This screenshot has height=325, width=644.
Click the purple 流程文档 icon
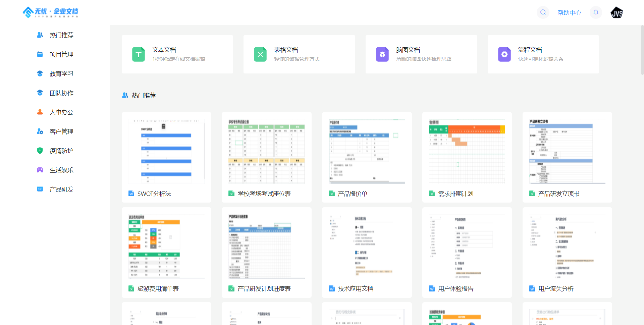point(504,54)
